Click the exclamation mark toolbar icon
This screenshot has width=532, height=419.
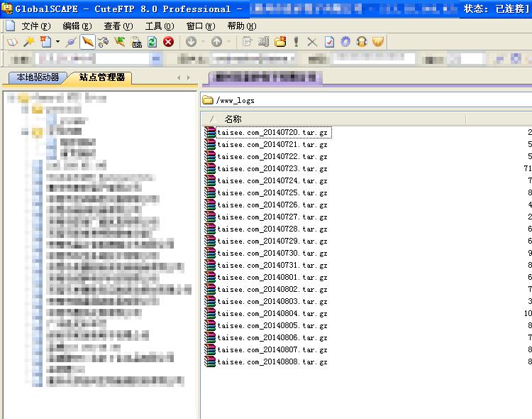[x=296, y=42]
